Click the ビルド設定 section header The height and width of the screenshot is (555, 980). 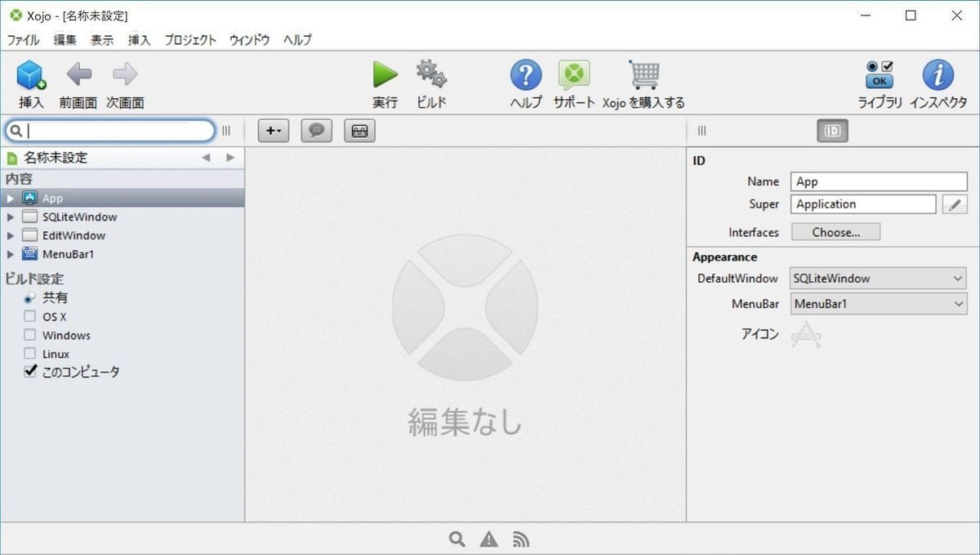[x=34, y=279]
